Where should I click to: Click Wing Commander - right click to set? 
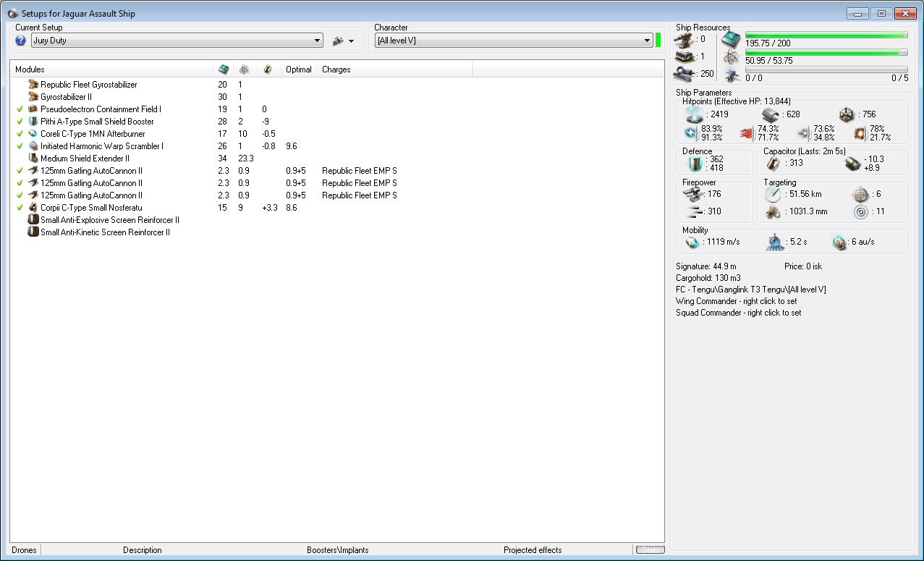[x=737, y=301]
